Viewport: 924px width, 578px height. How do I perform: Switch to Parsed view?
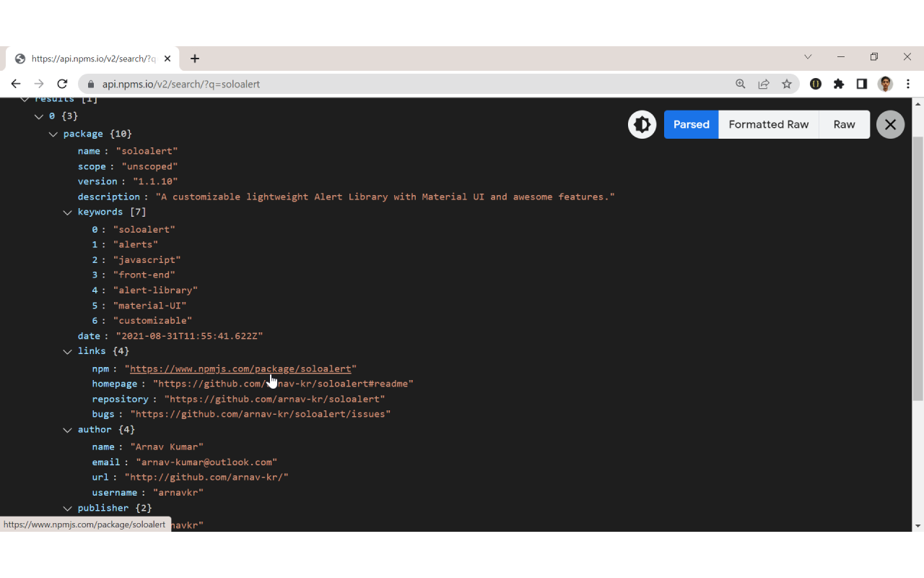pyautogui.click(x=692, y=124)
